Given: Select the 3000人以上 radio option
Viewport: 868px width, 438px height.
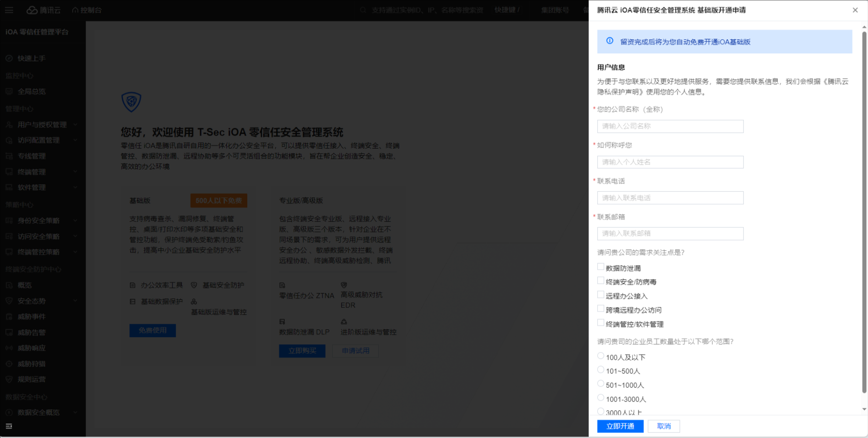Looking at the screenshot, I should (x=601, y=411).
